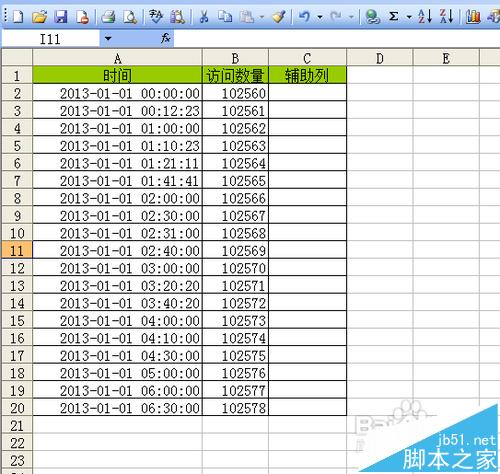This screenshot has width=500, height=474.
Task: Click the Insert Function fx button
Action: 166,38
